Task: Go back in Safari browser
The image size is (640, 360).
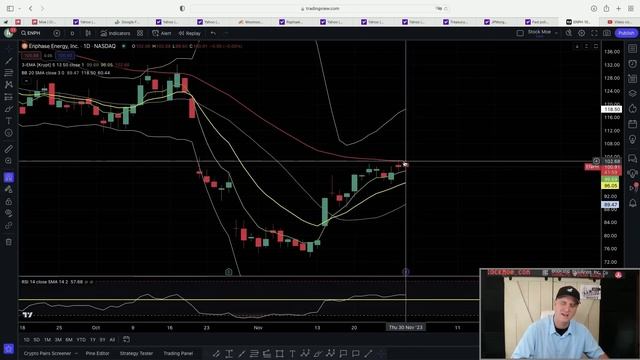Action: point(31,8)
